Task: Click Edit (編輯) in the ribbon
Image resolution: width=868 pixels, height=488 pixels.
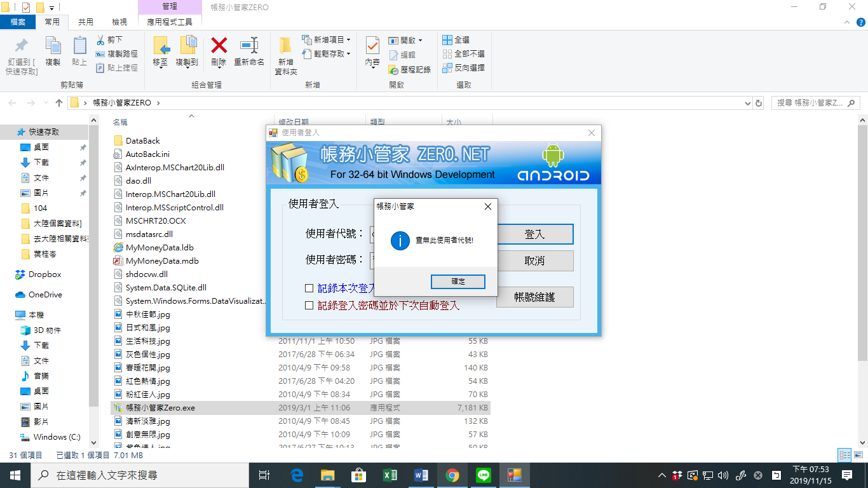Action: (x=402, y=55)
